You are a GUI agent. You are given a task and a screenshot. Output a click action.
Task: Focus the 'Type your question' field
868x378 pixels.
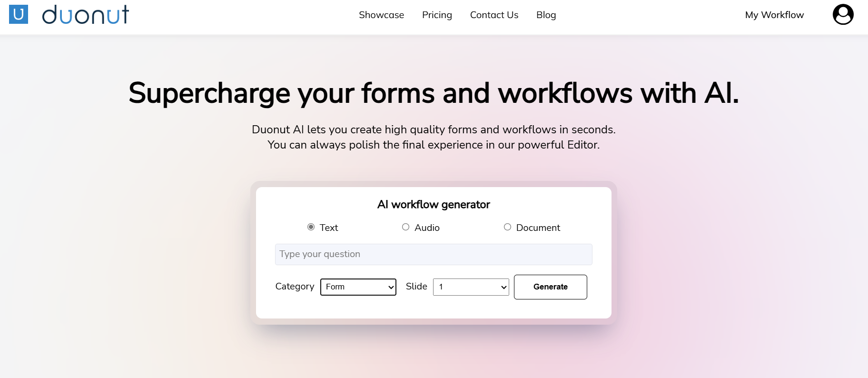point(434,254)
